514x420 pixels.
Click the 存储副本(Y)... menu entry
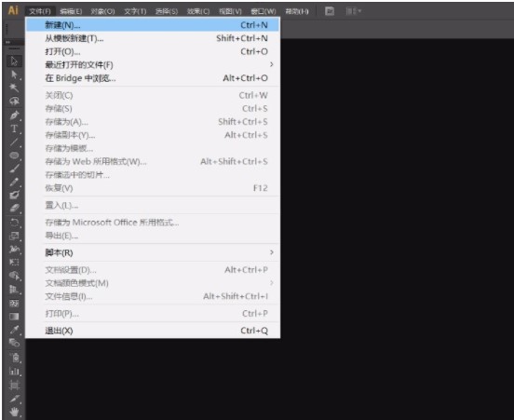[x=153, y=135]
